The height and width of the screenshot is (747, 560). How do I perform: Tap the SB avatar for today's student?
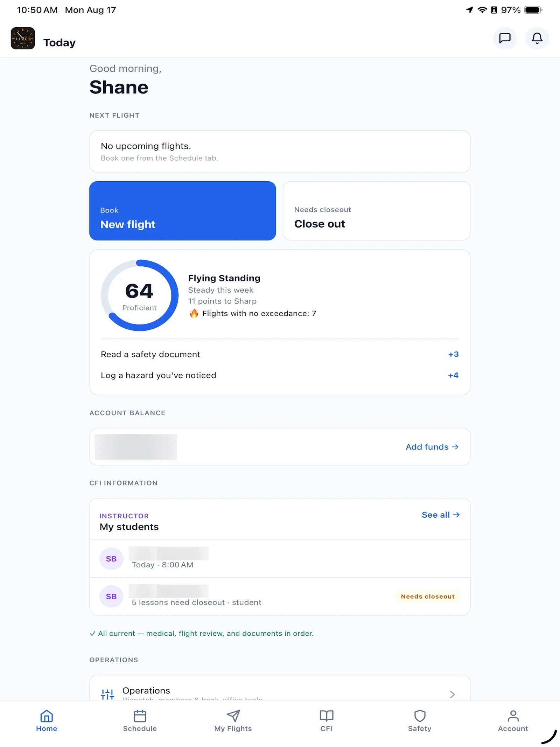[x=111, y=559]
